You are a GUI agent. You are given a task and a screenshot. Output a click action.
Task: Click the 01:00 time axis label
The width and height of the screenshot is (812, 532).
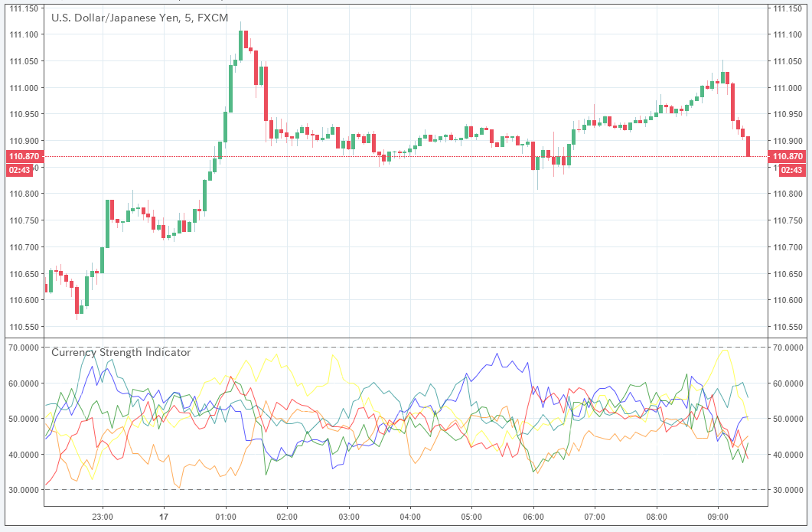point(225,517)
